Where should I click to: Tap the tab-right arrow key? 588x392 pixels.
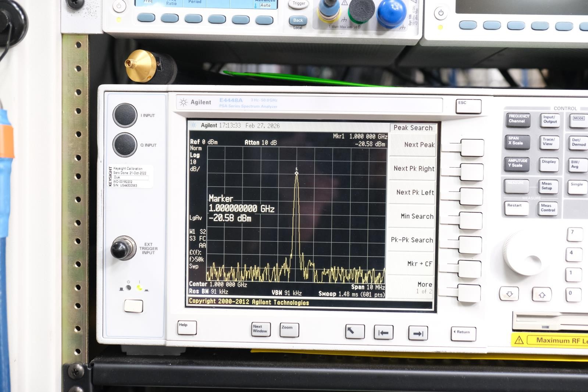coord(418,333)
